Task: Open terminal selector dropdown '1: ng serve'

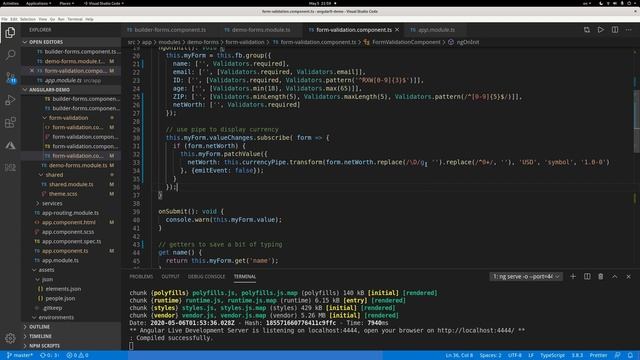Action: click(526, 276)
